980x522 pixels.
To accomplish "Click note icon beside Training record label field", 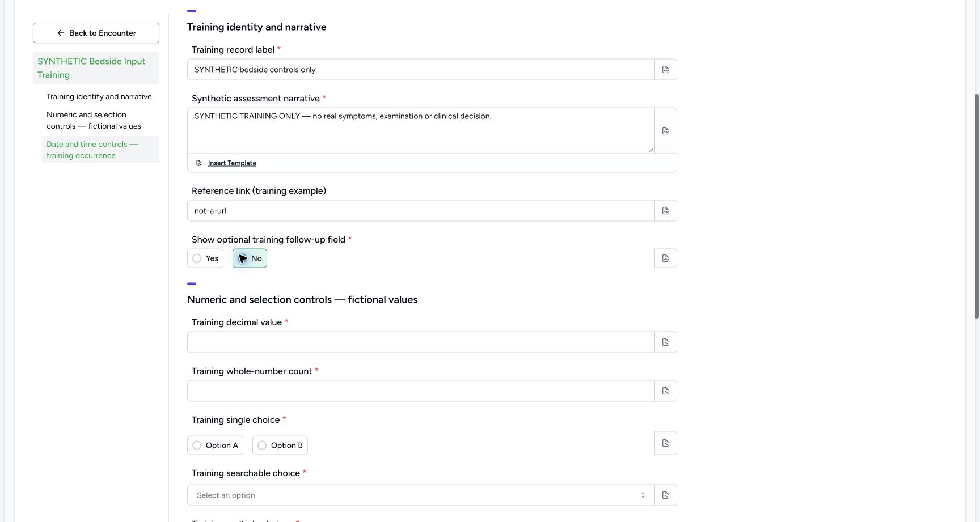I will (x=665, y=70).
